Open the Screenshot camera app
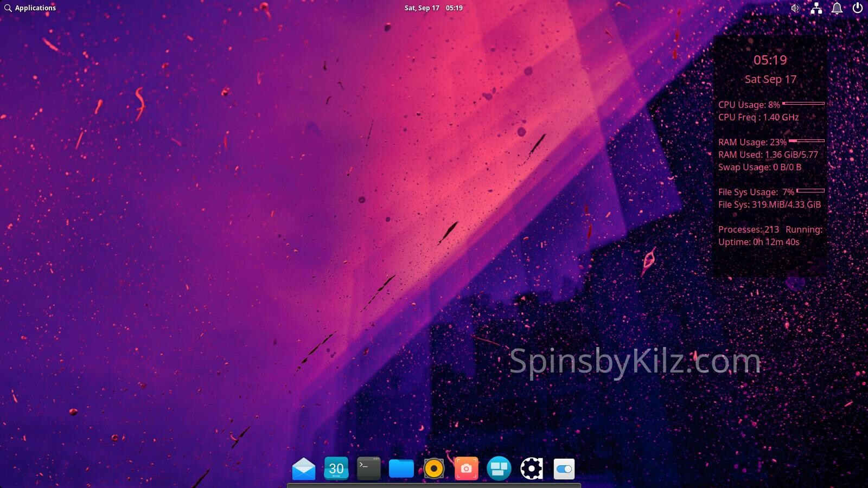The width and height of the screenshot is (868, 488). pyautogui.click(x=467, y=468)
